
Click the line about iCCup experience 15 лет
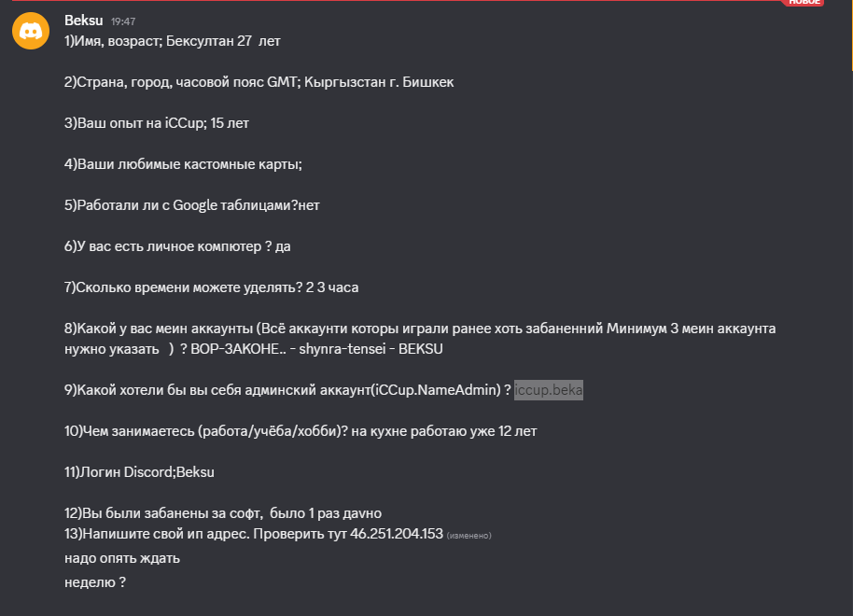tap(157, 123)
